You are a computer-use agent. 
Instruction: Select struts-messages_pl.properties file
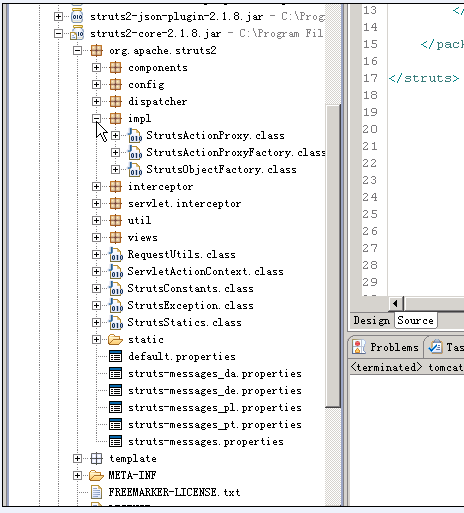pos(215,407)
